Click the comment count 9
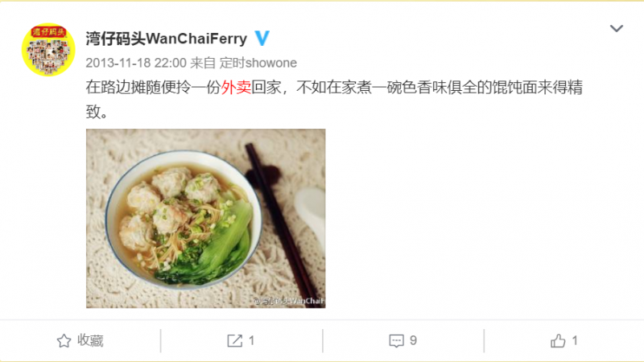 [413, 340]
